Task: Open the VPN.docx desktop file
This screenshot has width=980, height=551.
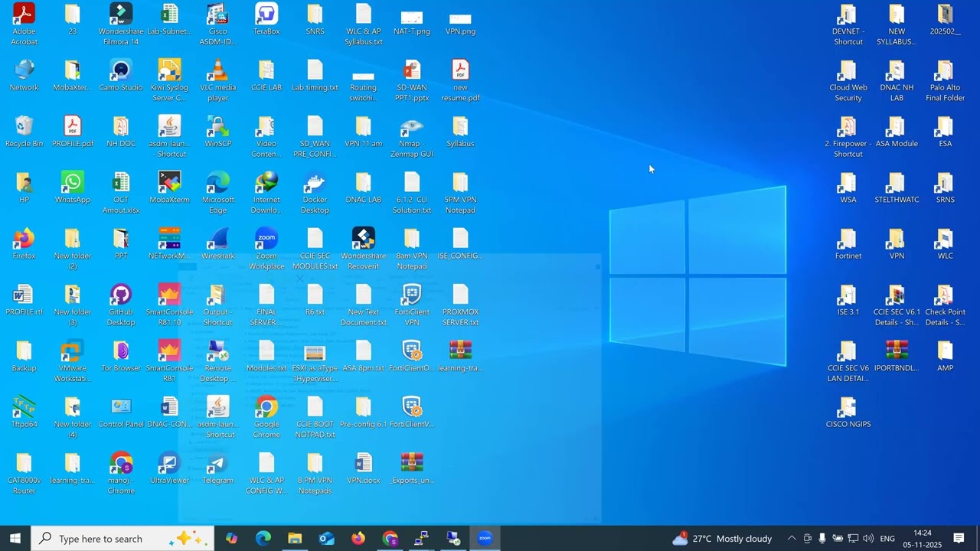Action: (x=364, y=468)
